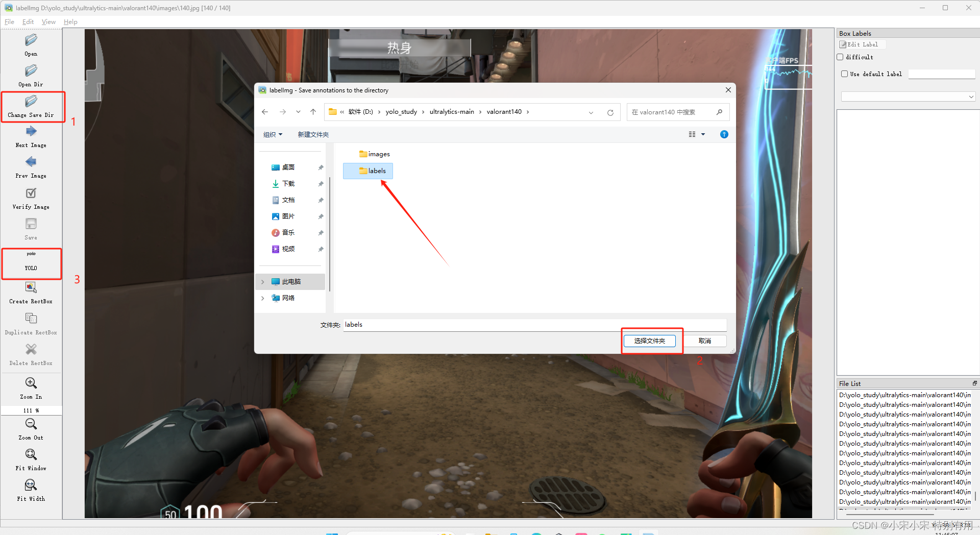Go to Prev Image
Image resolution: width=980 pixels, height=535 pixels.
point(31,167)
